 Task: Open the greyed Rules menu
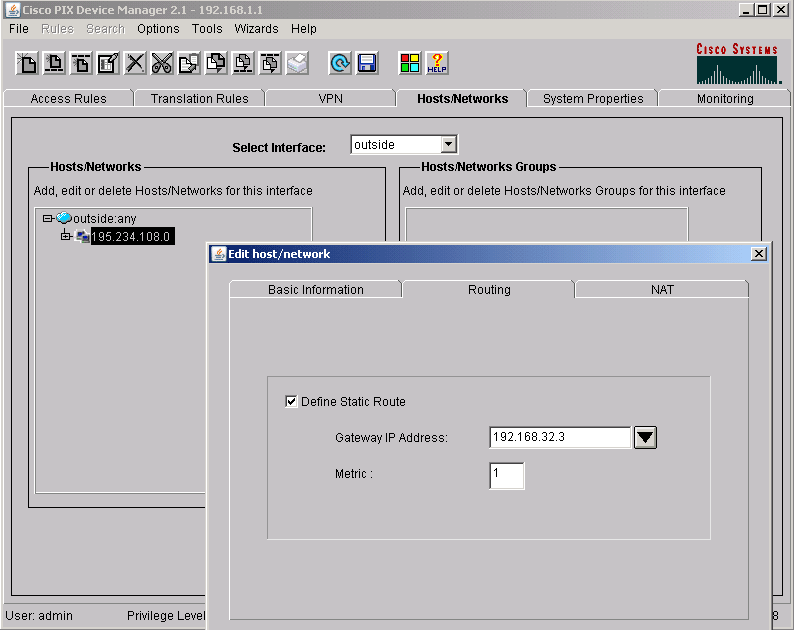click(x=57, y=29)
